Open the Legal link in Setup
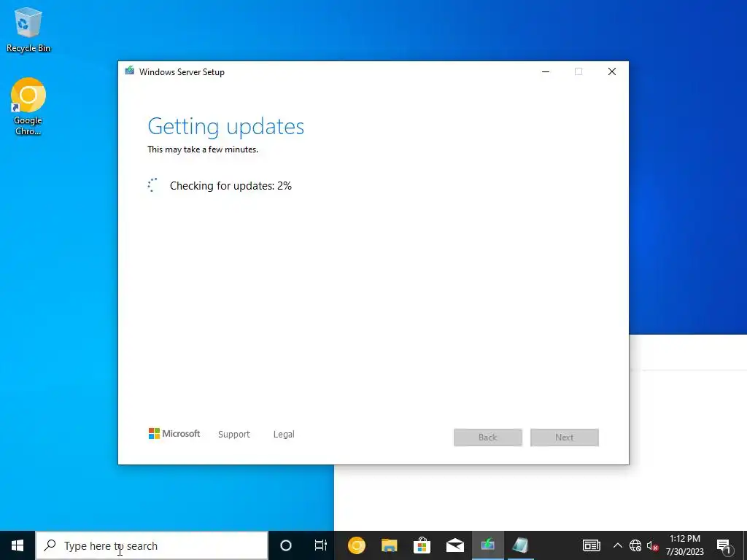The height and width of the screenshot is (560, 747). pyautogui.click(x=284, y=435)
